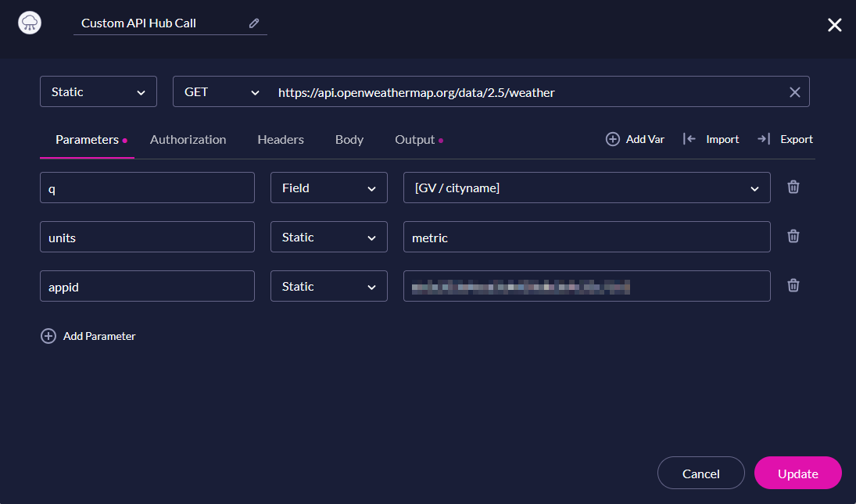Open the GET request method dropdown

click(221, 91)
